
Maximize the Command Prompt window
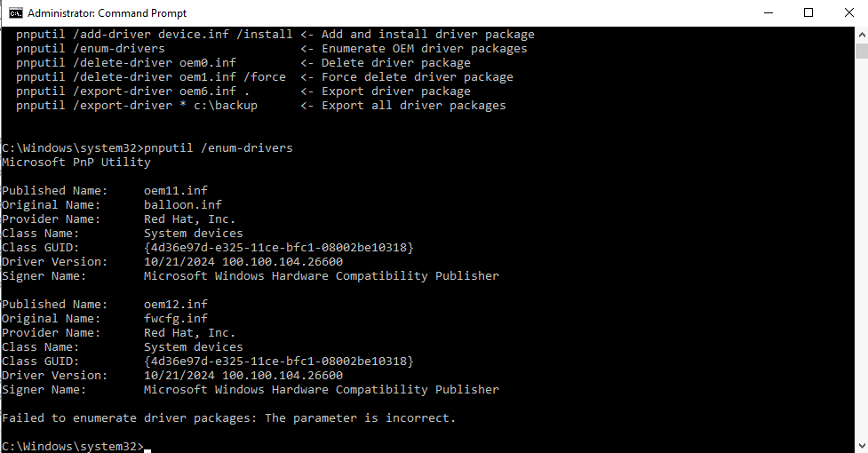coord(808,12)
